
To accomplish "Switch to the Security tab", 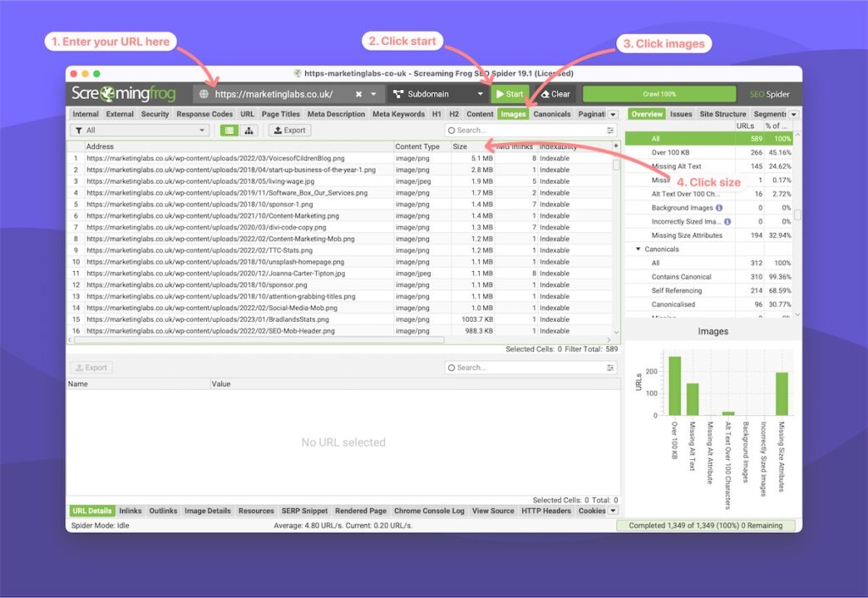I will point(155,114).
